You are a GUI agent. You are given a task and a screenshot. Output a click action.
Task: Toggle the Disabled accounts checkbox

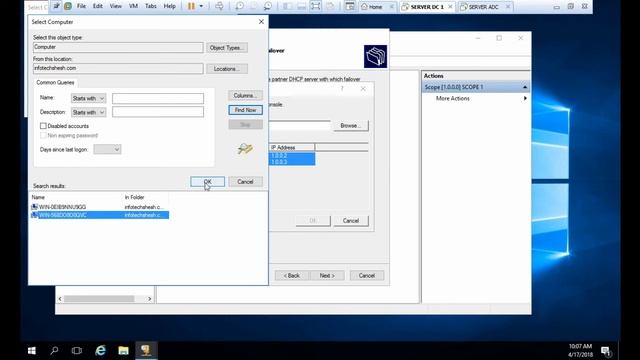coord(43,126)
